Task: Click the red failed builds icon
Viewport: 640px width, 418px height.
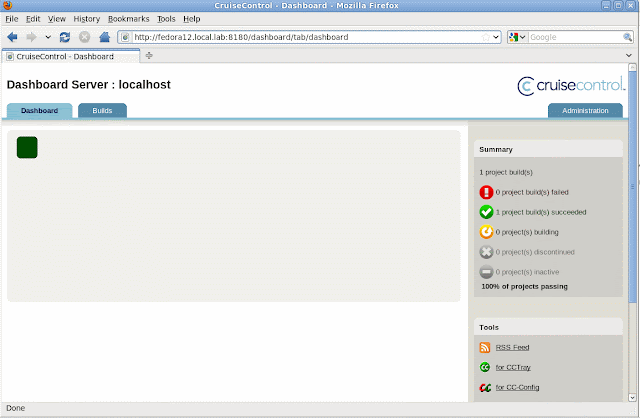Action: (486, 192)
